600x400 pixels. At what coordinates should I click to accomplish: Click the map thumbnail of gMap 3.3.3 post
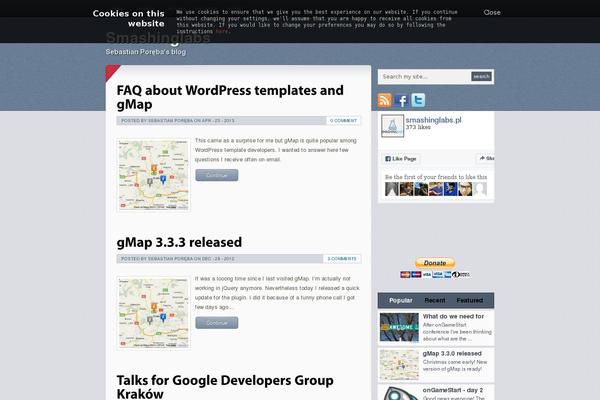pyautogui.click(x=153, y=313)
